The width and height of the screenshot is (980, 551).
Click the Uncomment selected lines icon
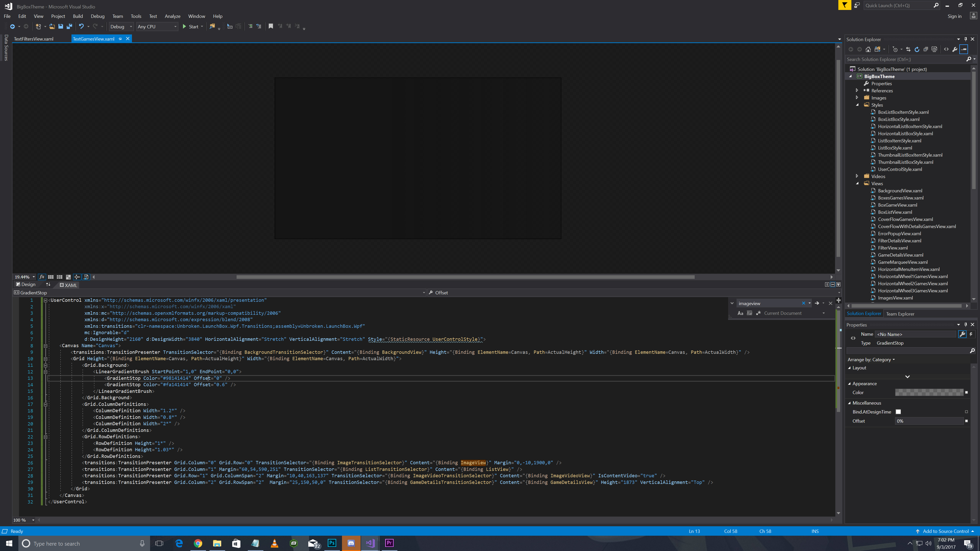tap(259, 26)
